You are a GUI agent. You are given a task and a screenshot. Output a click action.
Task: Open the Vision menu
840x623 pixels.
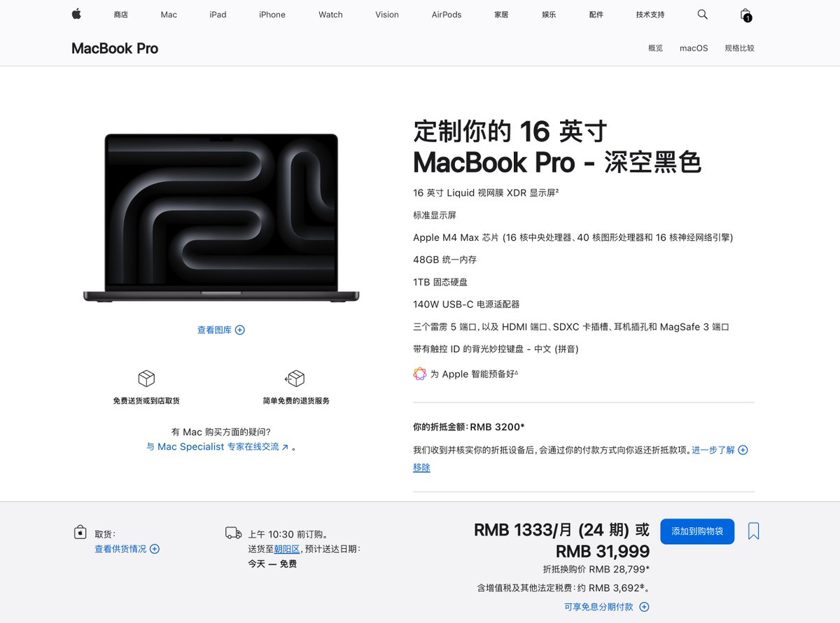tap(387, 15)
